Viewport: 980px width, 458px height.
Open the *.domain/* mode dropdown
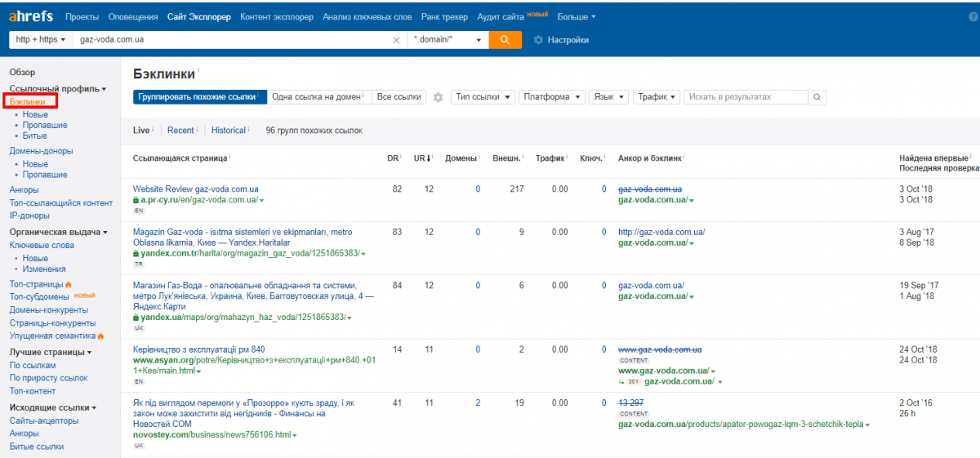click(x=448, y=39)
